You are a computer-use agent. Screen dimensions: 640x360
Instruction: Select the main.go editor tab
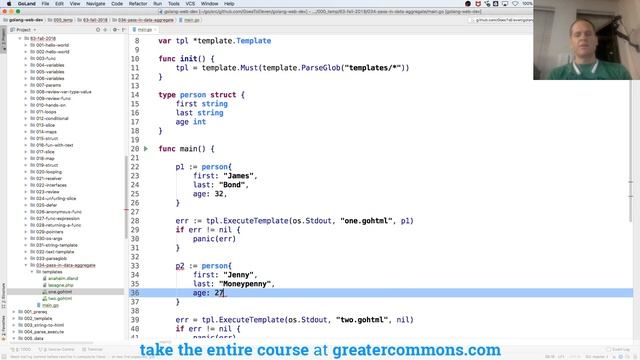[144, 30]
